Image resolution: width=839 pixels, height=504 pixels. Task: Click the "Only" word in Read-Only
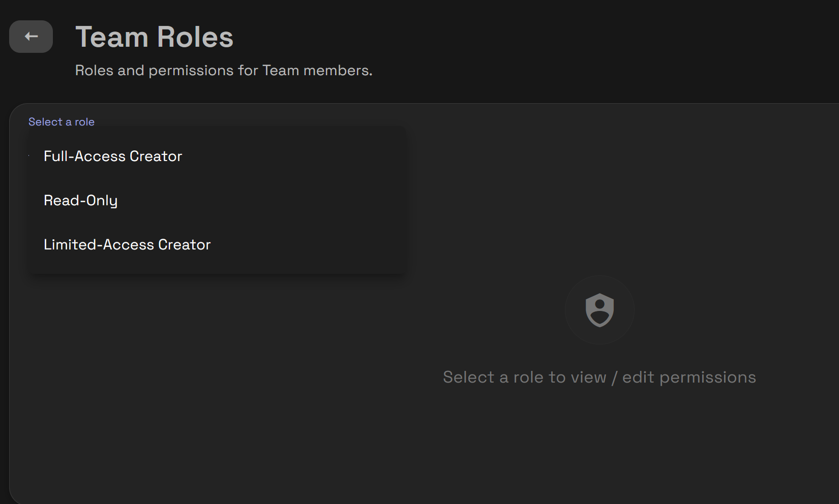(102, 200)
